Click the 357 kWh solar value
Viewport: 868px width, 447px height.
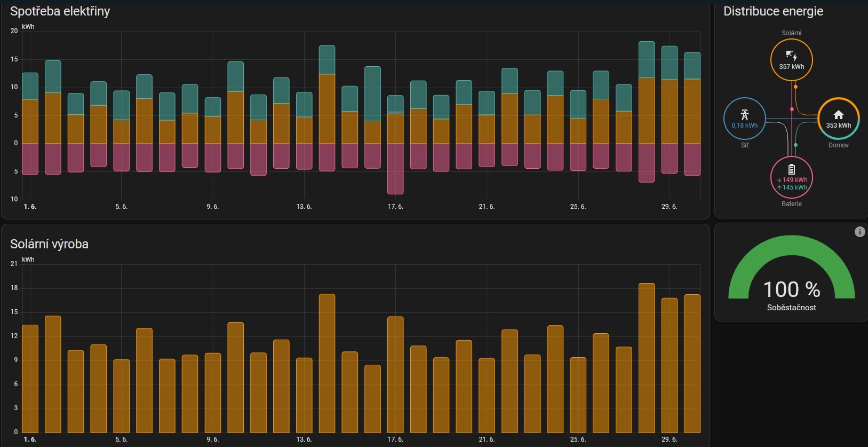(x=792, y=67)
